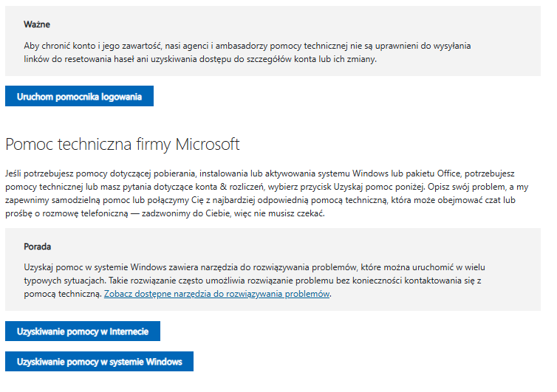Image resolution: width=557 pixels, height=392 pixels.
Task: Follow the 'Zobacz dostępne narzędzia do rozwiązywania problemów' link
Action: pyautogui.click(x=216, y=294)
